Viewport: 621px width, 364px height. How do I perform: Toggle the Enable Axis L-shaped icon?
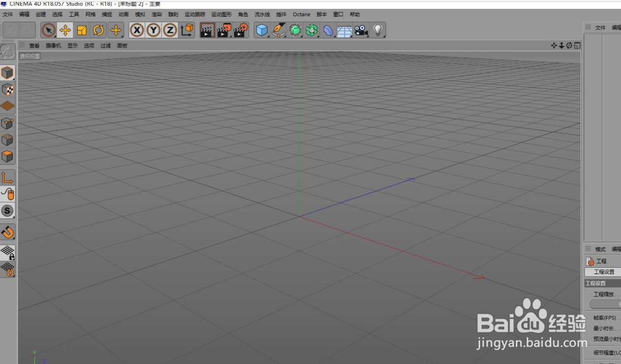(x=7, y=177)
